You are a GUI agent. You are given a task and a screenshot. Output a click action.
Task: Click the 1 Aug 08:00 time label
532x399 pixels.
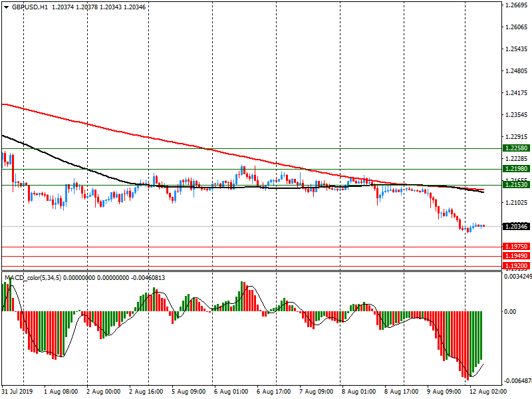pos(61,392)
